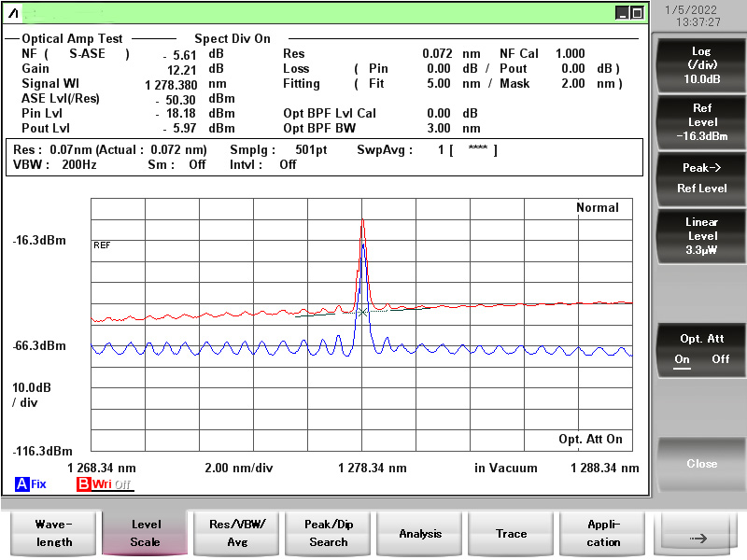Screen dimensions: 747x560
Task: Open the Linear Level 3.3µW setting
Action: pyautogui.click(x=701, y=236)
